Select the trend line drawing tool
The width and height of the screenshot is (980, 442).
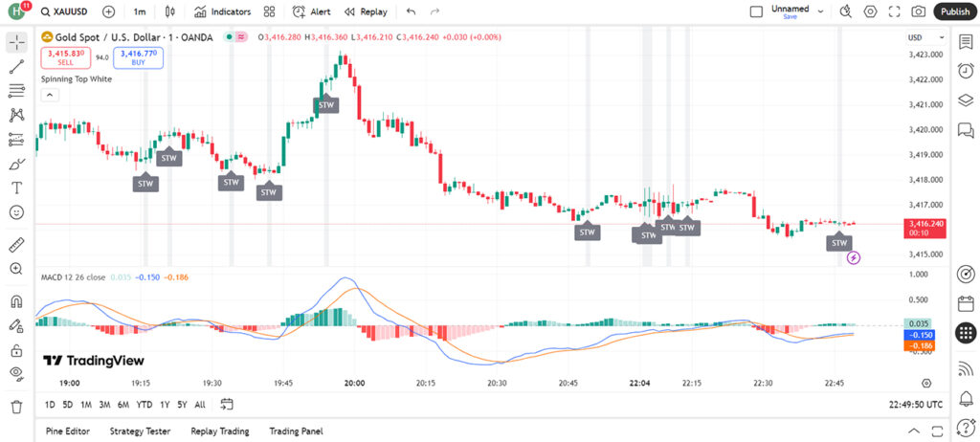[16, 67]
